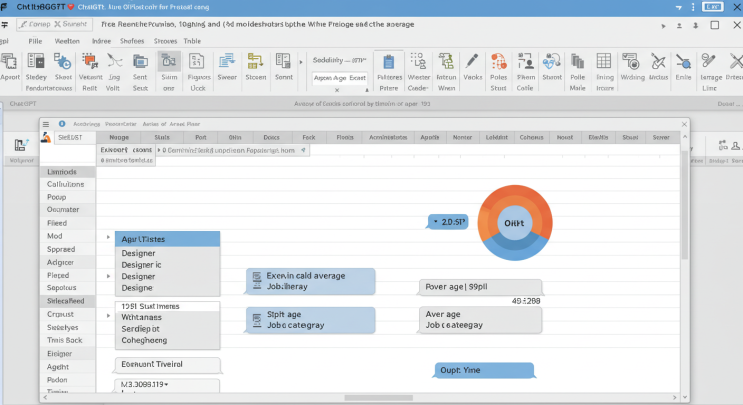Open the inner window hamburger menu
This screenshot has width=743, height=405.
pos(46,124)
